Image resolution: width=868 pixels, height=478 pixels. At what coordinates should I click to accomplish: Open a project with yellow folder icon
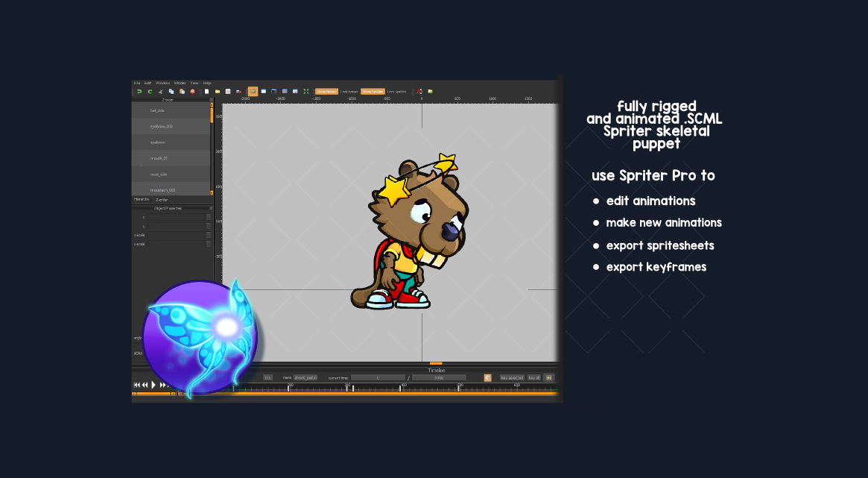[x=218, y=92]
